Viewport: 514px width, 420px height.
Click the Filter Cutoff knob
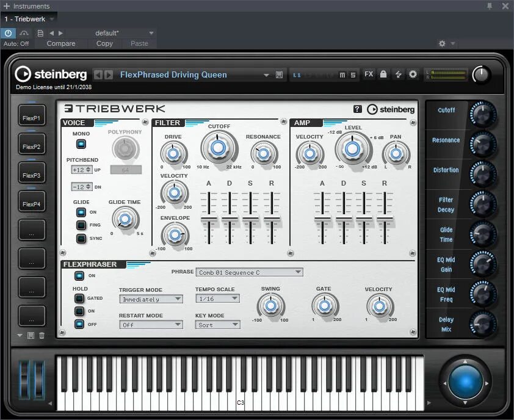click(x=219, y=148)
